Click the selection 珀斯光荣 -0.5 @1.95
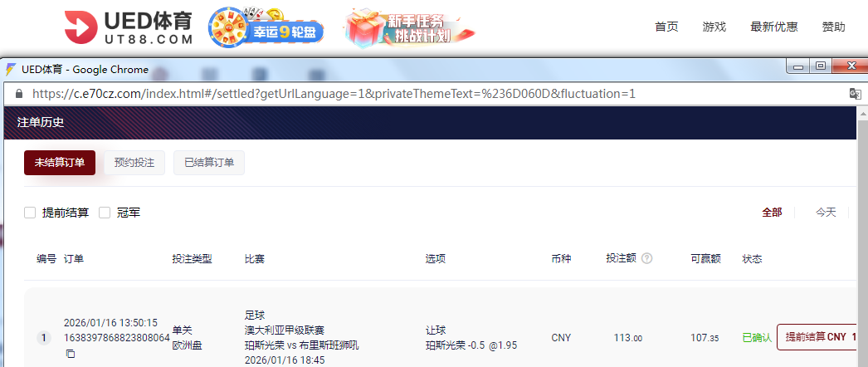This screenshot has width=868, height=367. [471, 345]
